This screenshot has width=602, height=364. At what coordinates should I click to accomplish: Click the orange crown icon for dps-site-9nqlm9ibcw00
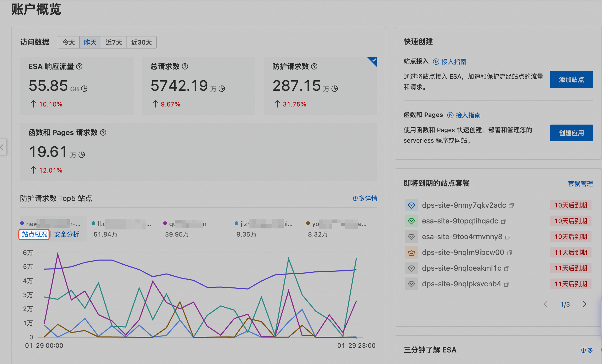coord(411,253)
